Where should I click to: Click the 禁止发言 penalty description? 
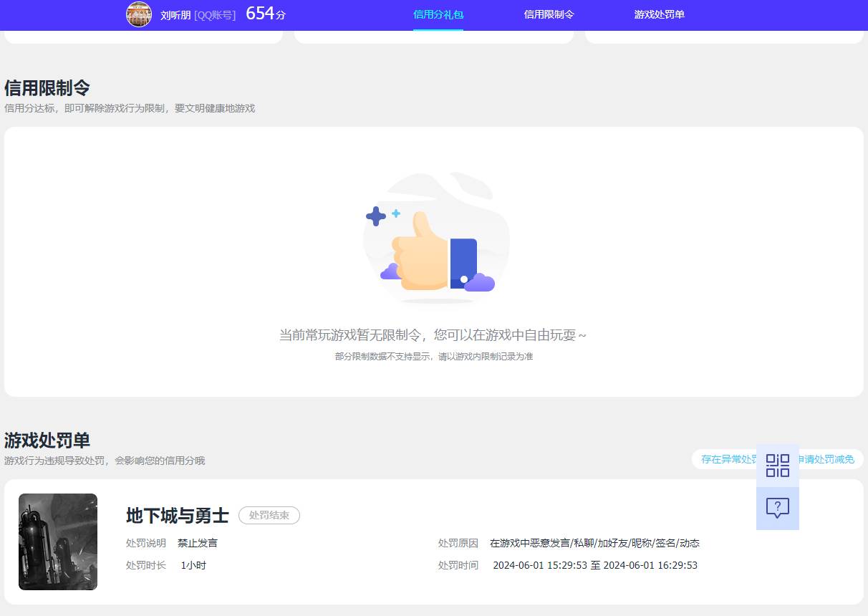196,543
